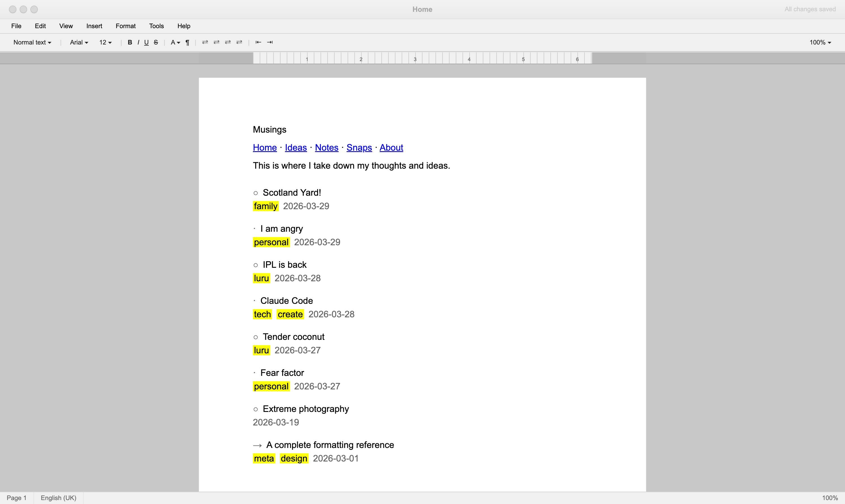Toggle underline formatting
Screen dimensions: 845x504
click(x=146, y=43)
